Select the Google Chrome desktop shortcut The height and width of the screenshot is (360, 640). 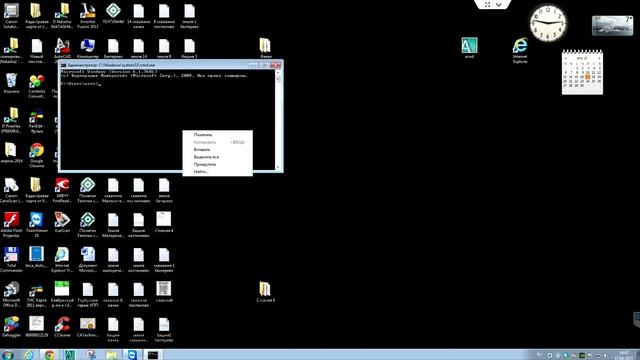tap(37, 155)
